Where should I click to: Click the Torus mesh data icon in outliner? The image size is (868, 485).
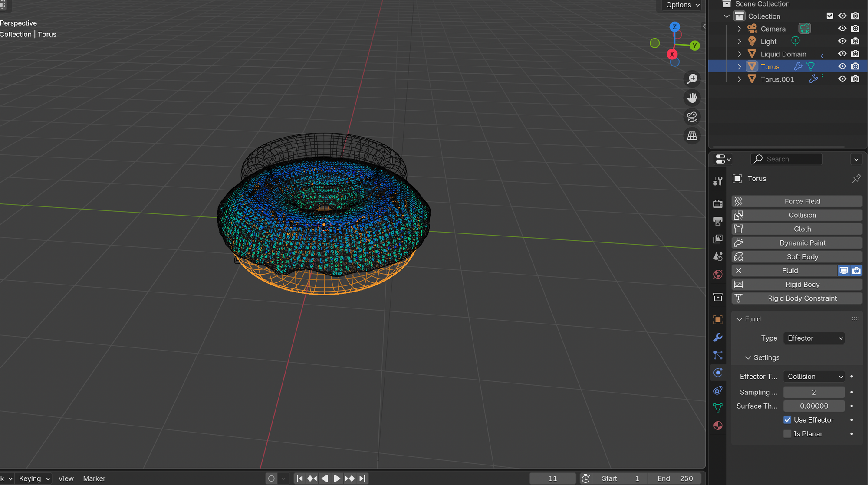(x=811, y=66)
